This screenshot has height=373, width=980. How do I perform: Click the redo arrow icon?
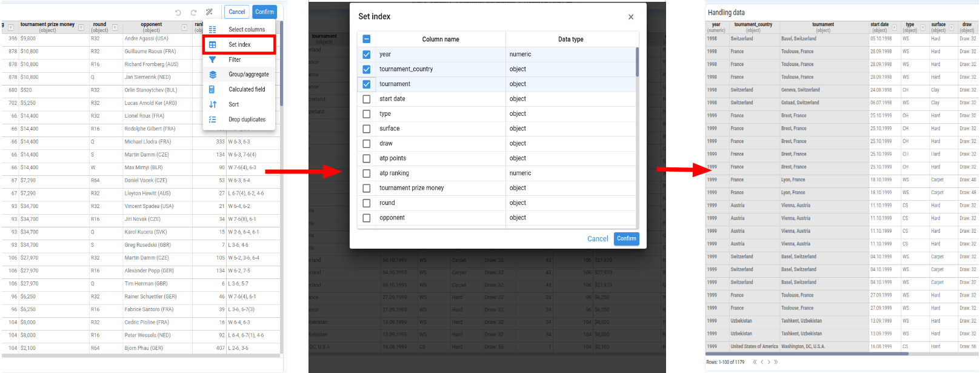(x=193, y=12)
